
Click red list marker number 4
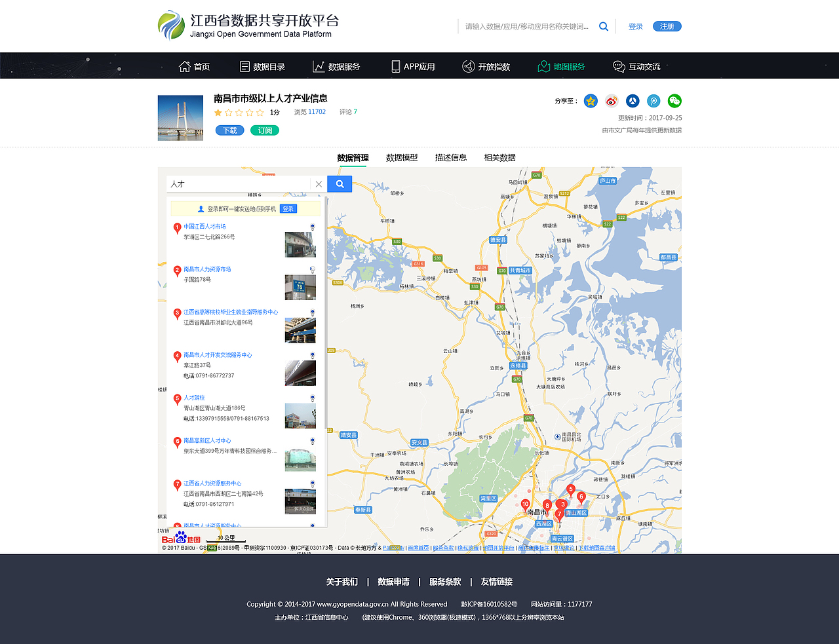[177, 356]
